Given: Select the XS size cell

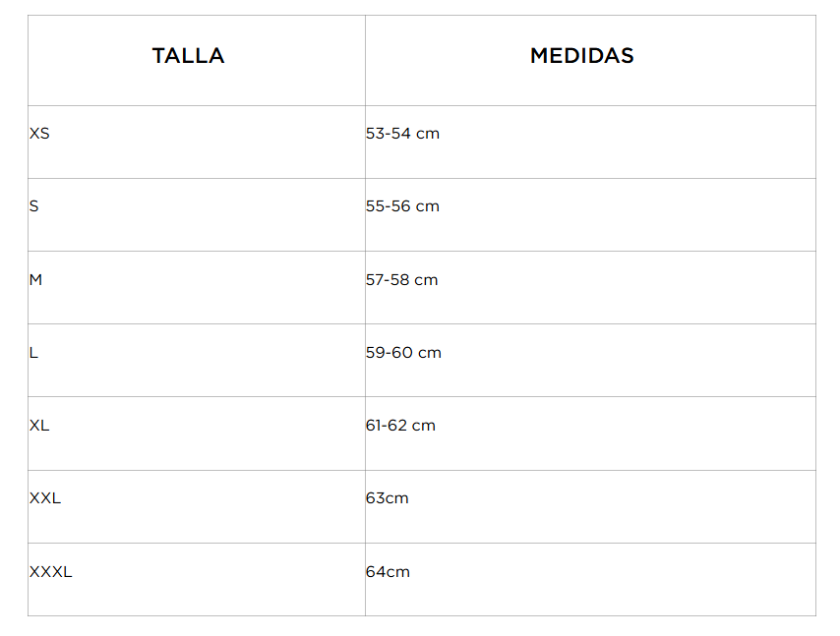Looking at the screenshot, I should coord(39,134).
